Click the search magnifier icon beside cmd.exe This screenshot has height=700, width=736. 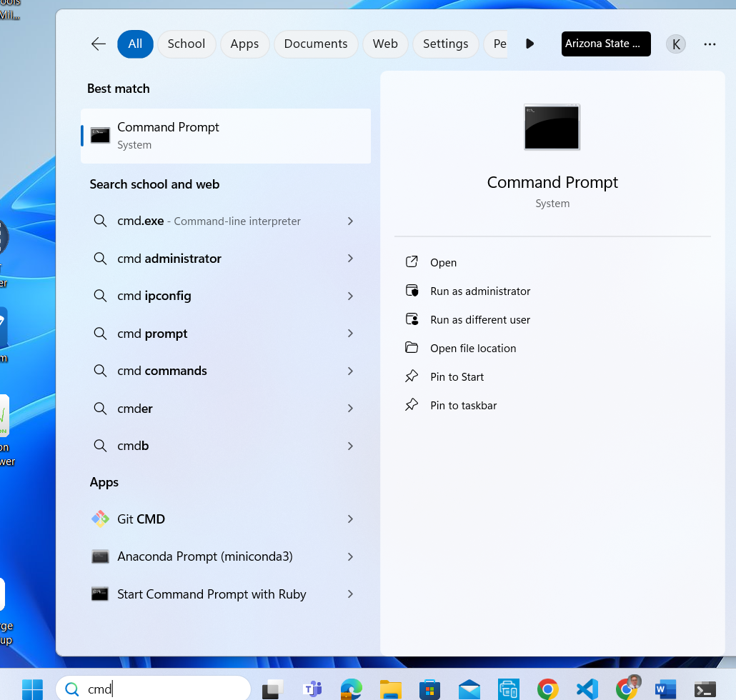pos(100,221)
